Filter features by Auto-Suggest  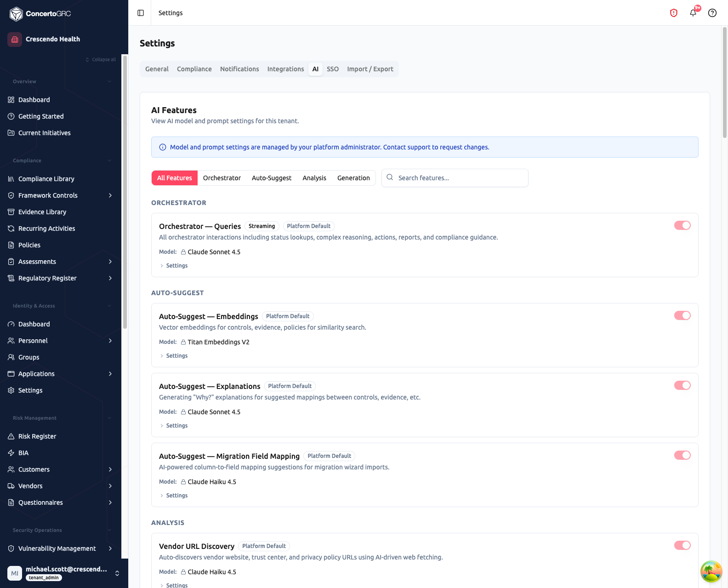pos(272,178)
